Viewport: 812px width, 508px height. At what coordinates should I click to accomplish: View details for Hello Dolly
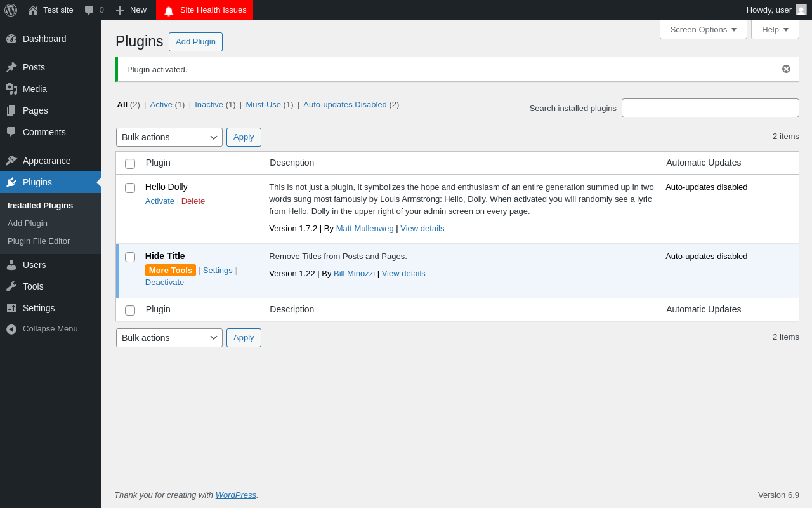point(422,229)
